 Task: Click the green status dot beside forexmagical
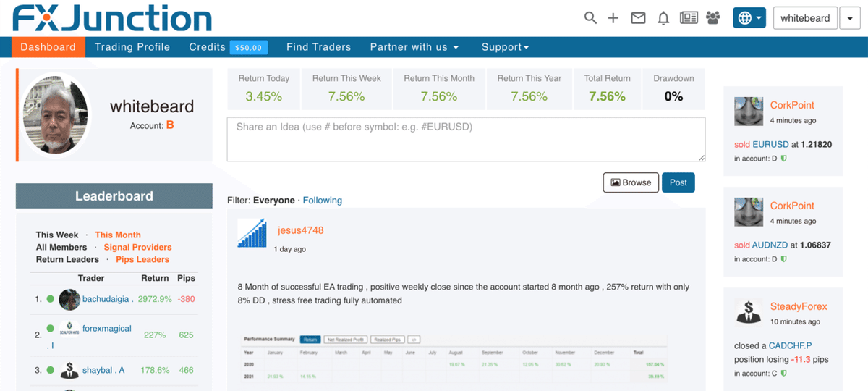point(50,328)
